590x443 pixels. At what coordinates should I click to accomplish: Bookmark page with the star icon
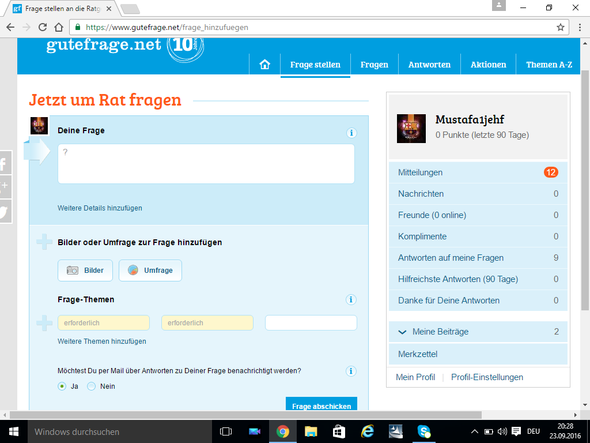coord(560,27)
